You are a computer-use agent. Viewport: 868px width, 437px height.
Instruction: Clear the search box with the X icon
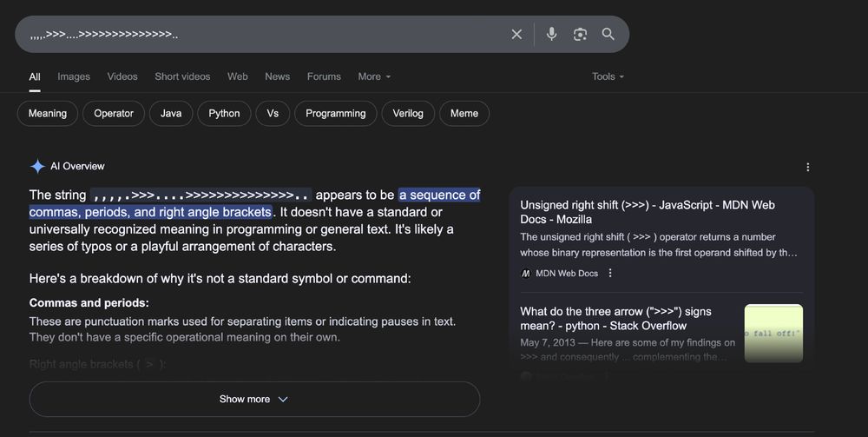pos(516,35)
